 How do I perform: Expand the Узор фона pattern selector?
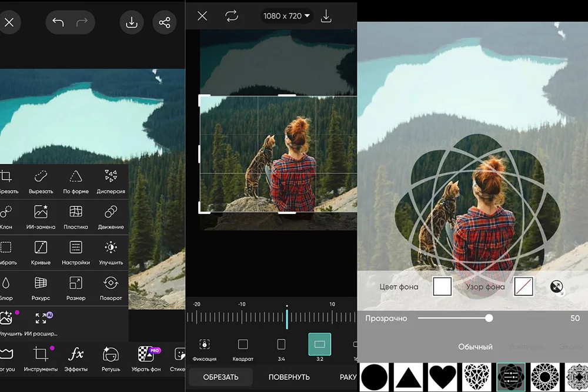[523, 286]
